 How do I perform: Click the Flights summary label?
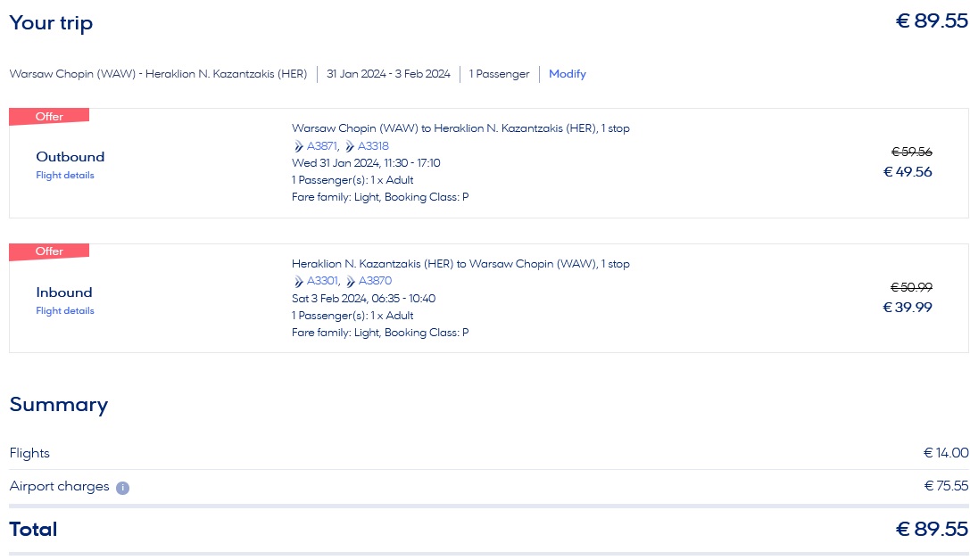29,453
